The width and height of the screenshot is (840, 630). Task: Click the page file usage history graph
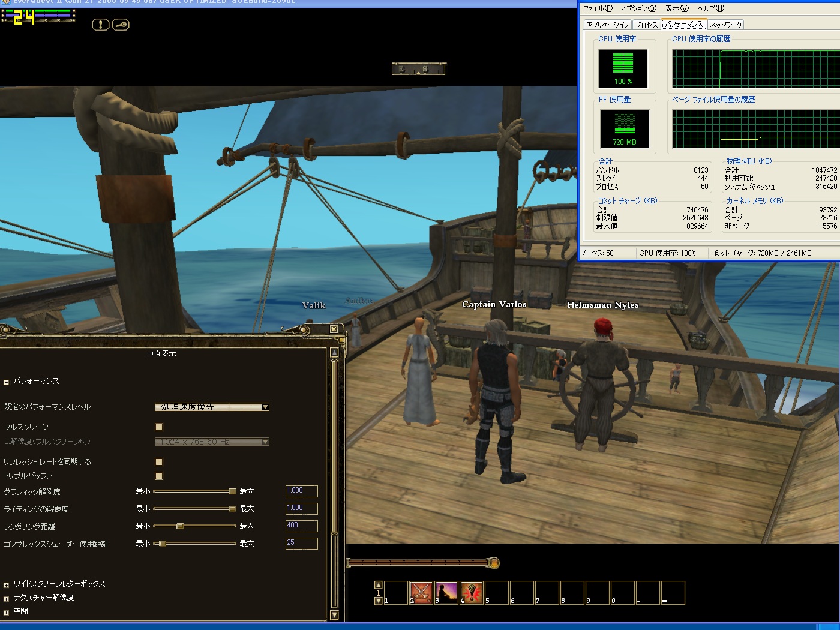pyautogui.click(x=756, y=129)
